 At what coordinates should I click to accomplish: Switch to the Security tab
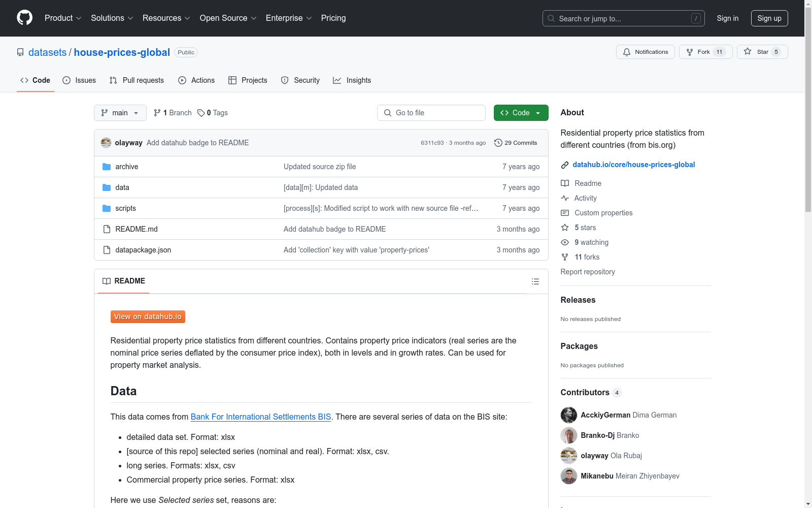[300, 80]
